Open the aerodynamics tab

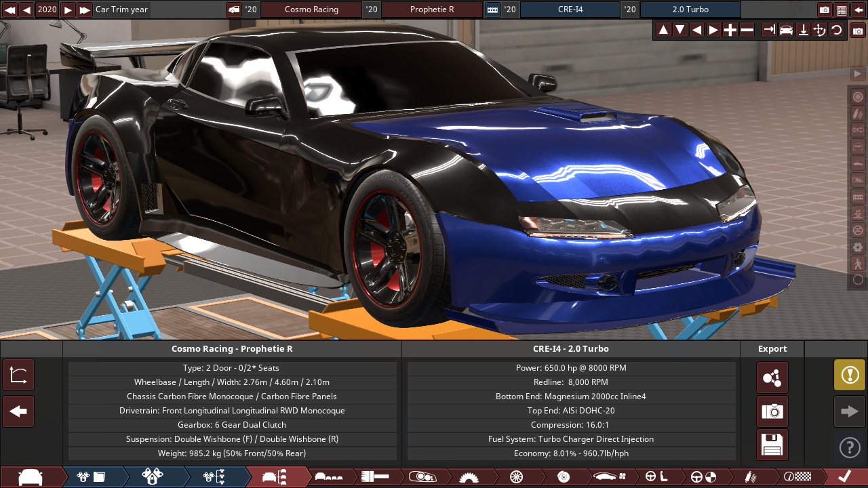tap(611, 476)
